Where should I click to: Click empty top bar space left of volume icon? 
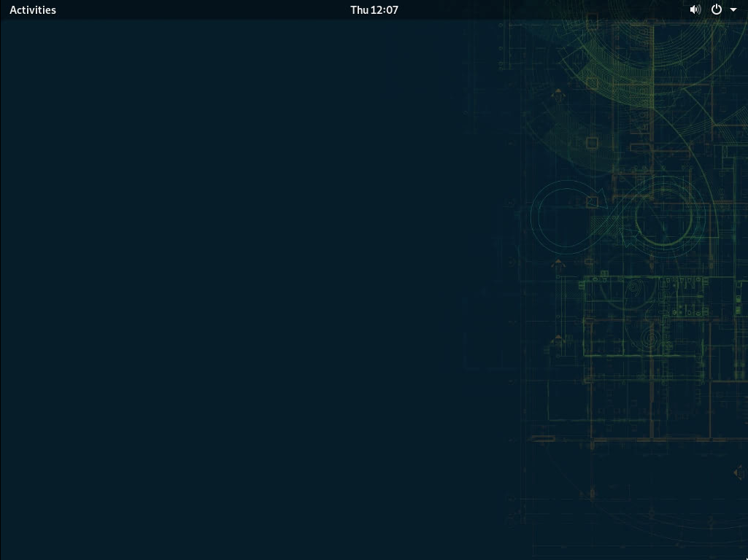coord(584,9)
